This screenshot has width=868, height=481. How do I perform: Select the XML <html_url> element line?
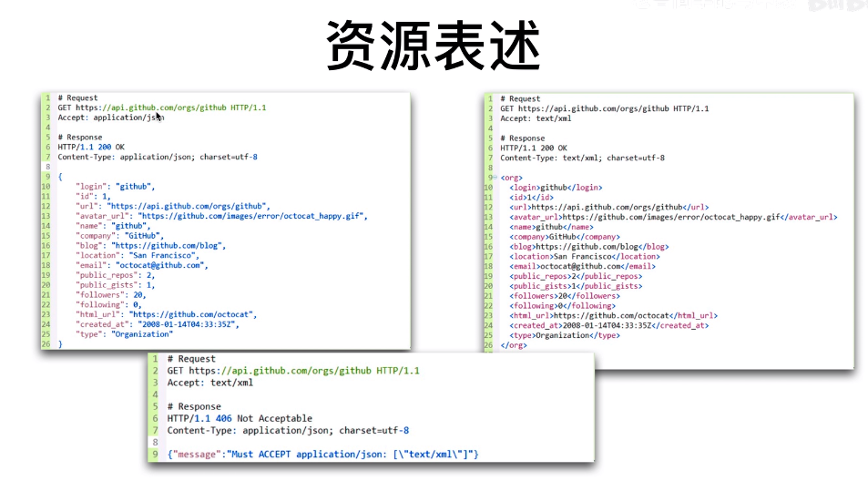[613, 316]
